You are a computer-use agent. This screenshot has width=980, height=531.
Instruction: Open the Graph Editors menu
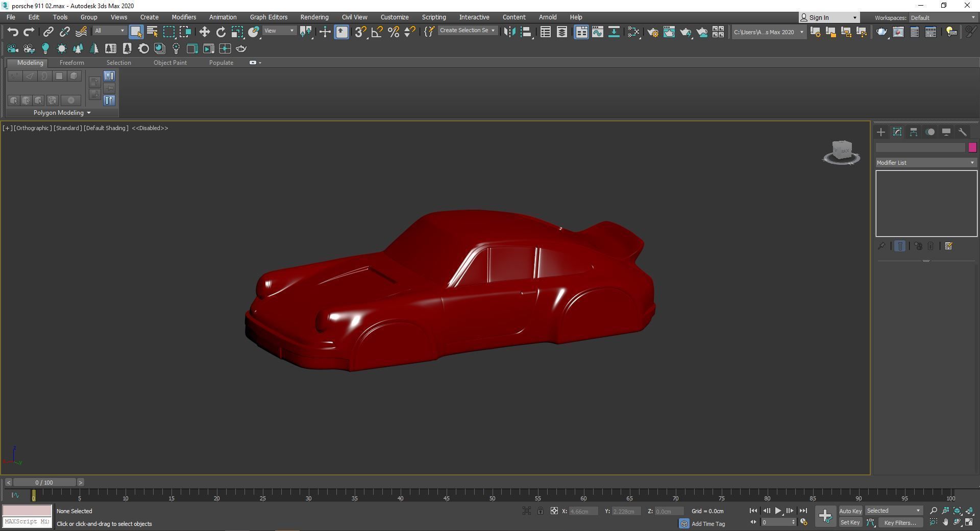(268, 17)
